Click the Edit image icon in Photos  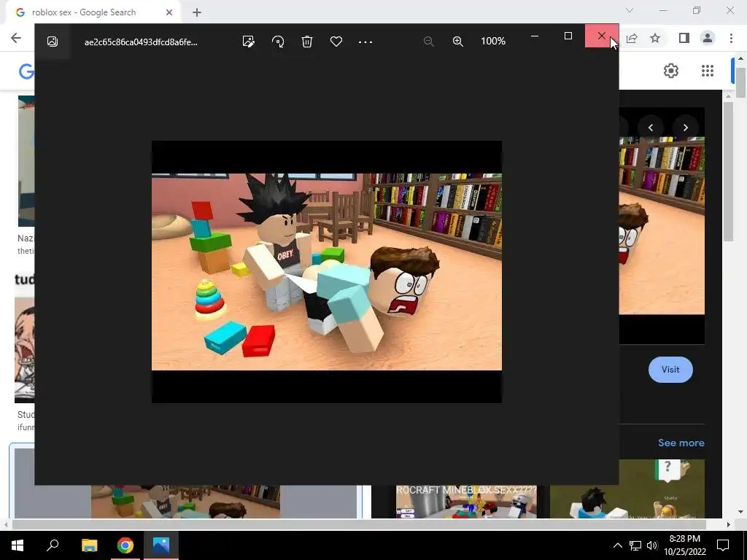point(248,42)
